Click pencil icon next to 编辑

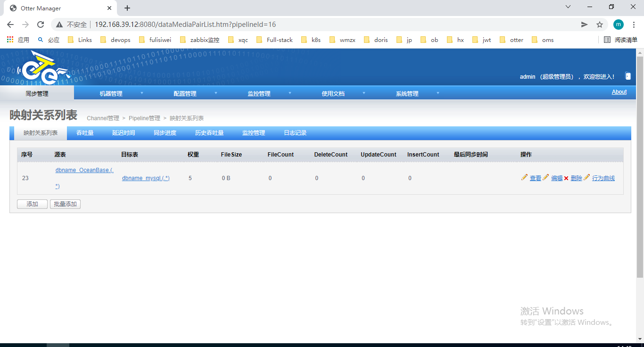546,177
